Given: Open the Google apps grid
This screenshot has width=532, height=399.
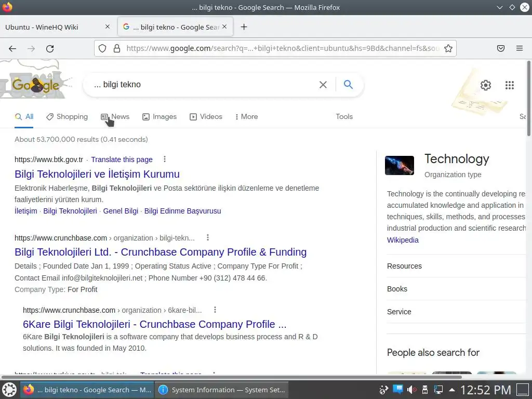Looking at the screenshot, I should click(x=510, y=85).
